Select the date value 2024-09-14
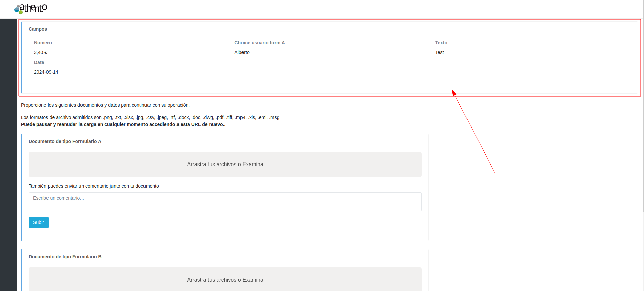Viewport: 644px width, 291px height. pos(46,72)
